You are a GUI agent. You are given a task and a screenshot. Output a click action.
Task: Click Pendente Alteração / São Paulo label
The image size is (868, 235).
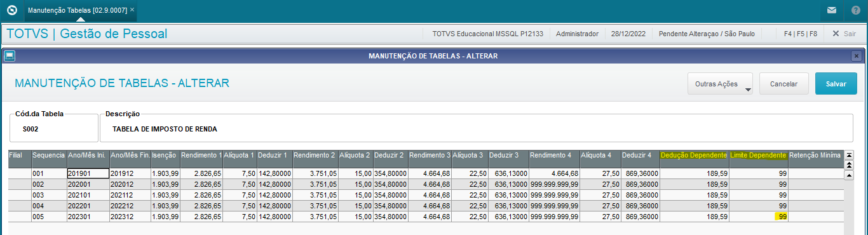pos(707,34)
